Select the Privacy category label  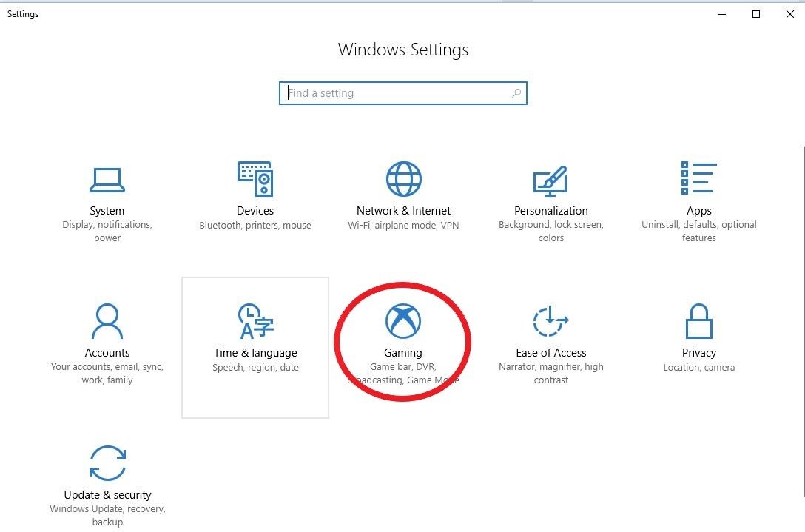point(698,353)
